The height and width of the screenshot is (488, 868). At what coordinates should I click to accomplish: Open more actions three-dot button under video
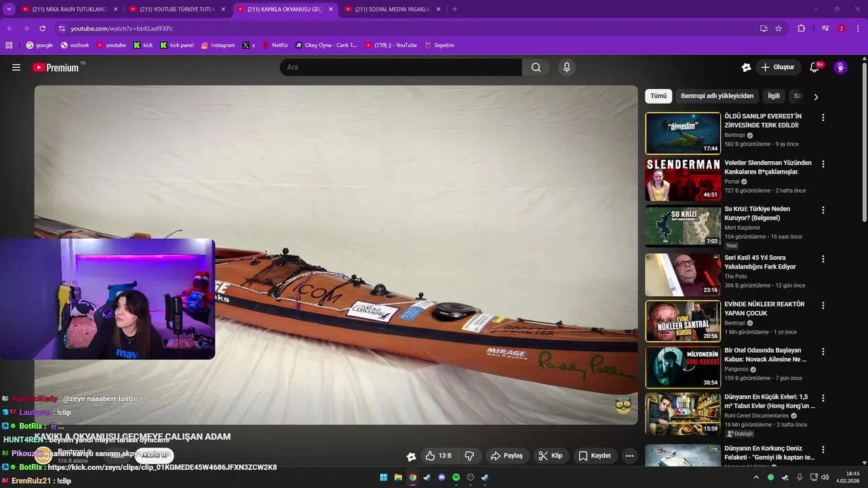coord(629,455)
